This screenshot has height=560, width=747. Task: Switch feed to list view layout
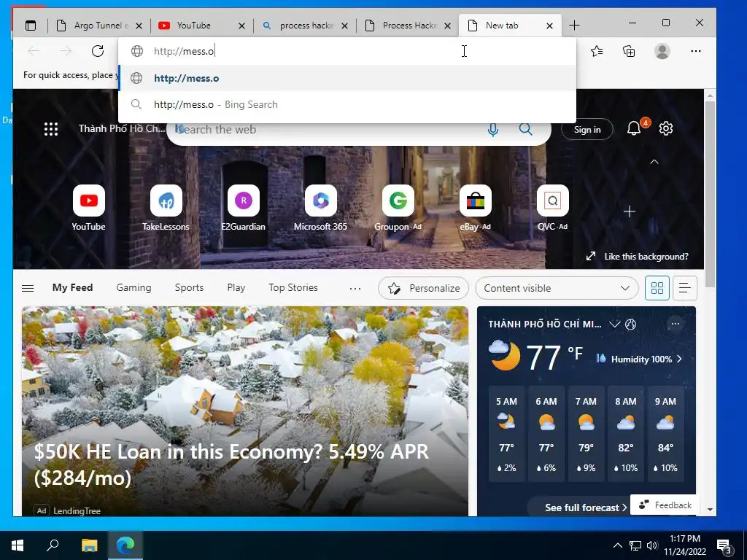684,288
